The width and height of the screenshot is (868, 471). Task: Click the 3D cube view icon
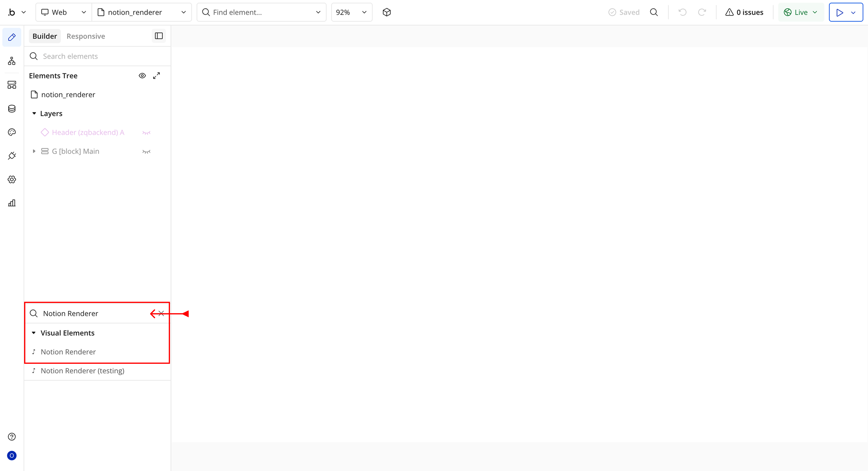pyautogui.click(x=386, y=12)
